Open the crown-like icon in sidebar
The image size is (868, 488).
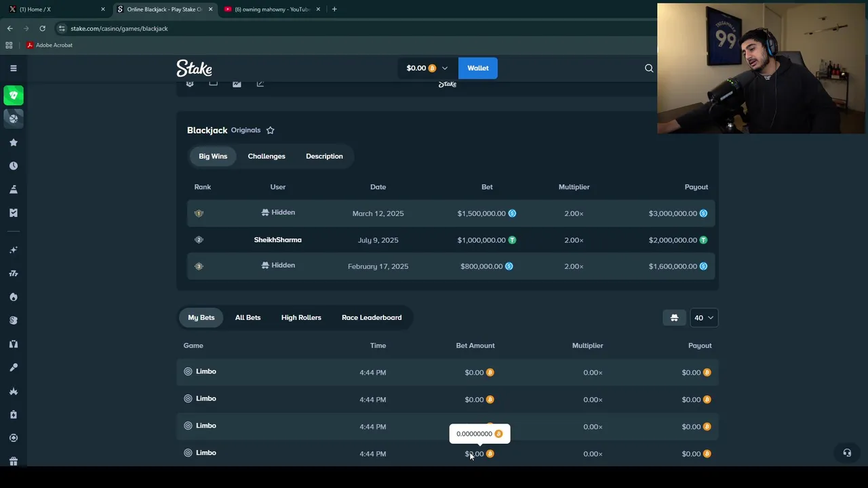point(13,391)
